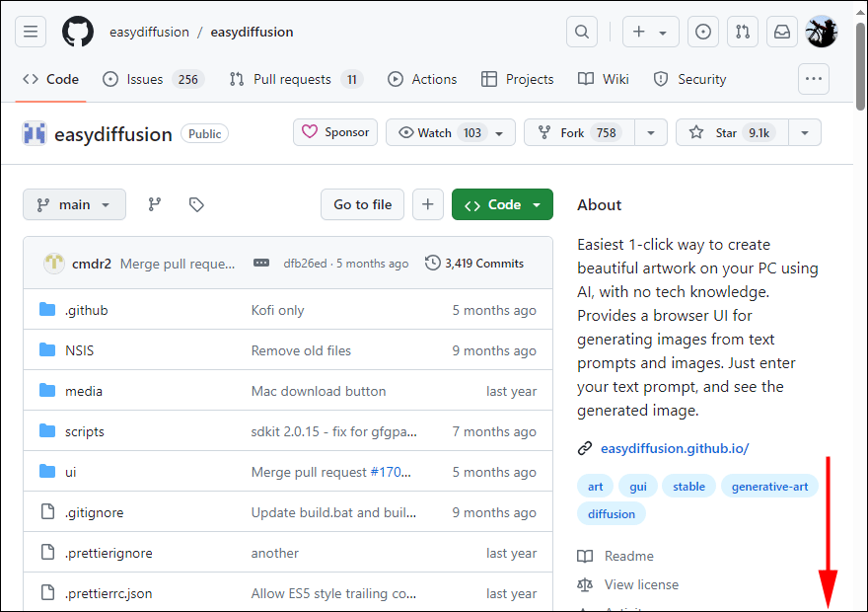Open 'Update build.bat and buil...' commit message
868x612 pixels.
[333, 512]
